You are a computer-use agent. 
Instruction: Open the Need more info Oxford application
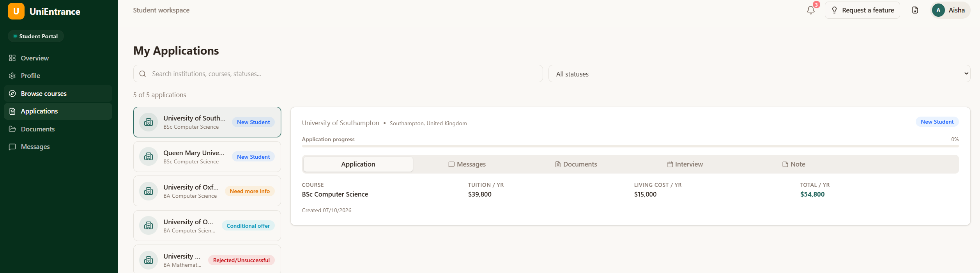pyautogui.click(x=207, y=191)
